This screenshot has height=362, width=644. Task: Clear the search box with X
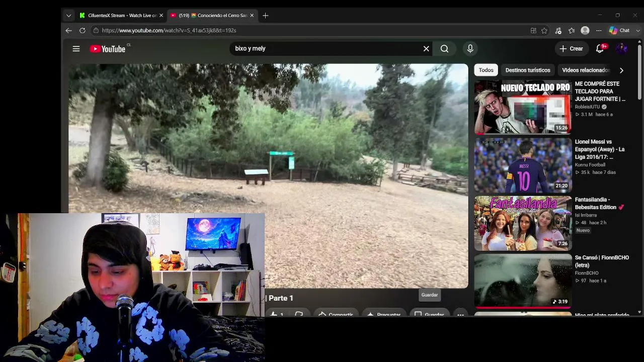pyautogui.click(x=426, y=49)
